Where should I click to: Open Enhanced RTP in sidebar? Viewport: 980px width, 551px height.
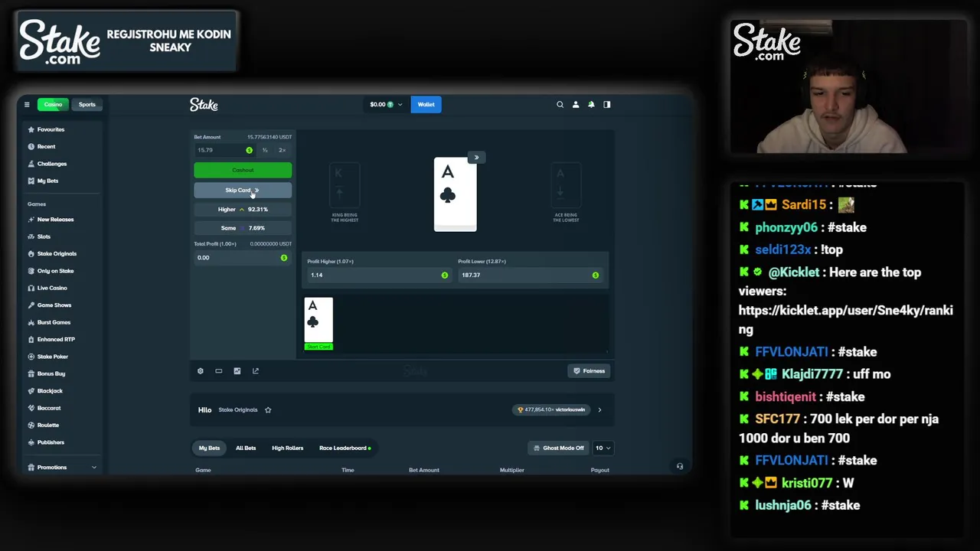pyautogui.click(x=56, y=339)
